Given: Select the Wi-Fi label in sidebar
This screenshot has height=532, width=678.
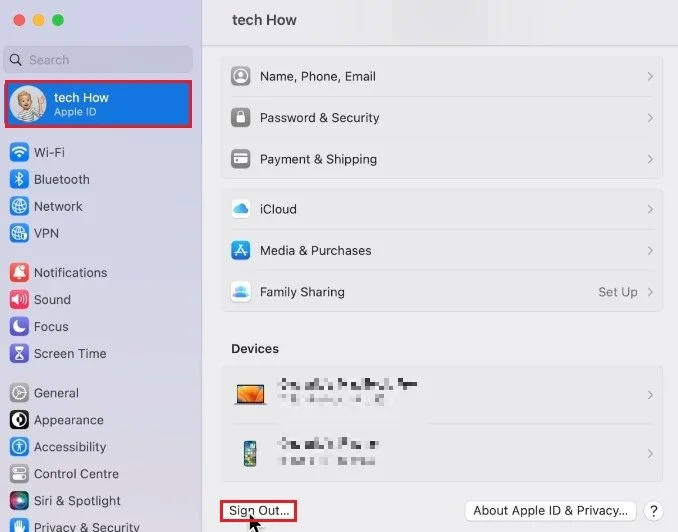Looking at the screenshot, I should [49, 152].
